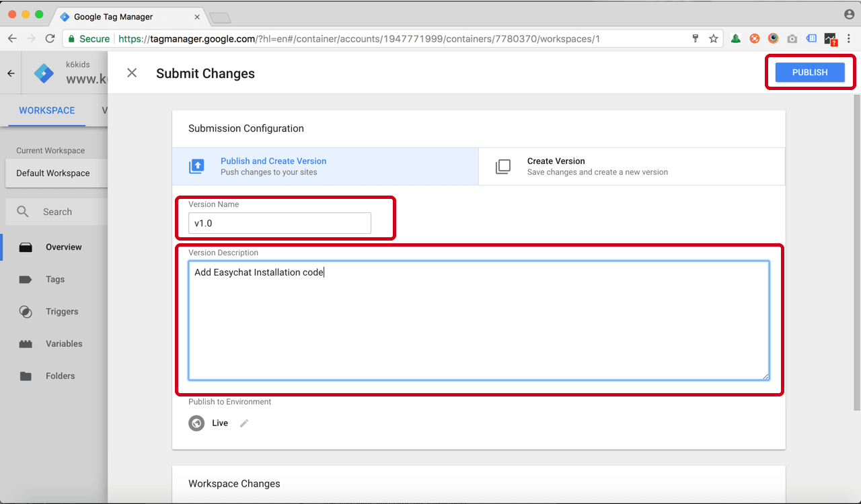Click the Tag Manager back arrow
The width and height of the screenshot is (861, 504).
tap(11, 73)
